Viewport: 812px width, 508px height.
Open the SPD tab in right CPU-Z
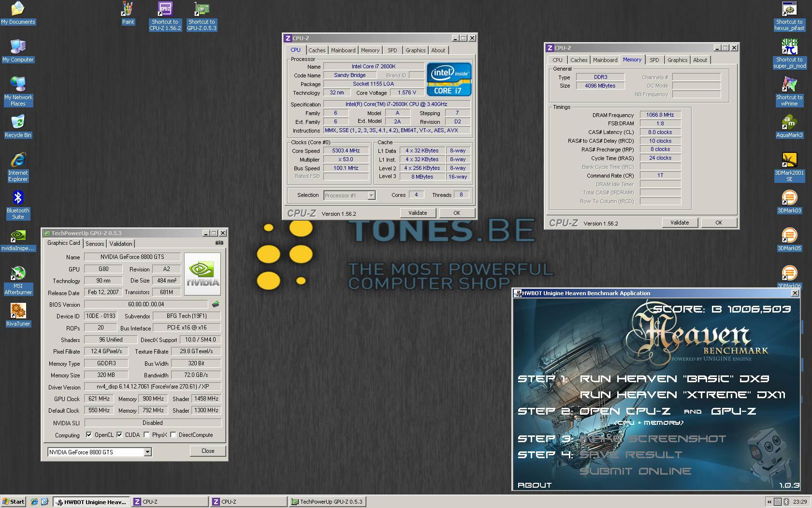point(654,60)
